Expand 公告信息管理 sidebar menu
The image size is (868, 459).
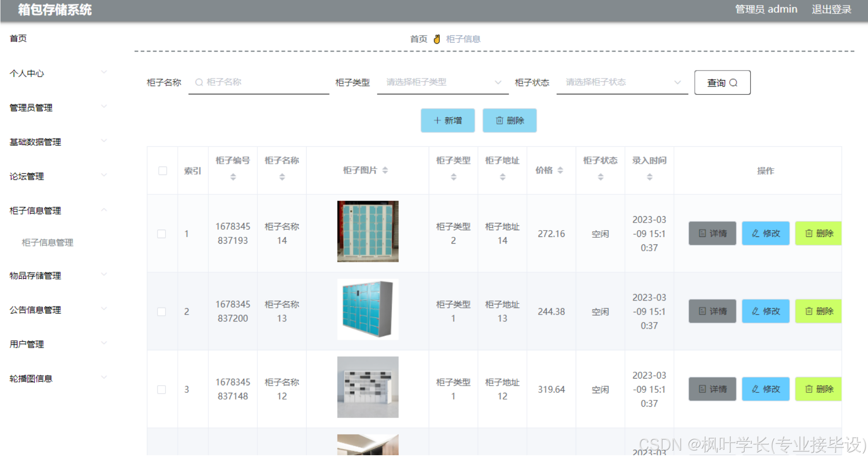[58, 310]
